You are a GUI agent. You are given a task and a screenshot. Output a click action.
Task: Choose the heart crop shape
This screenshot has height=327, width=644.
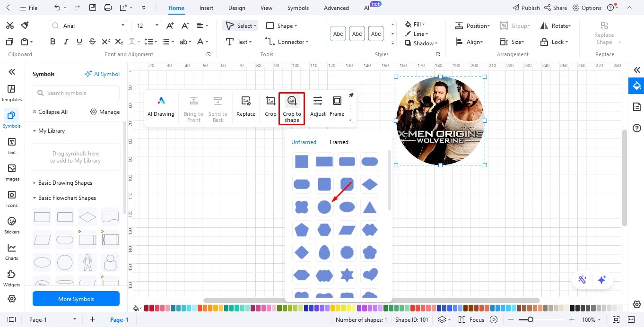click(x=370, y=275)
